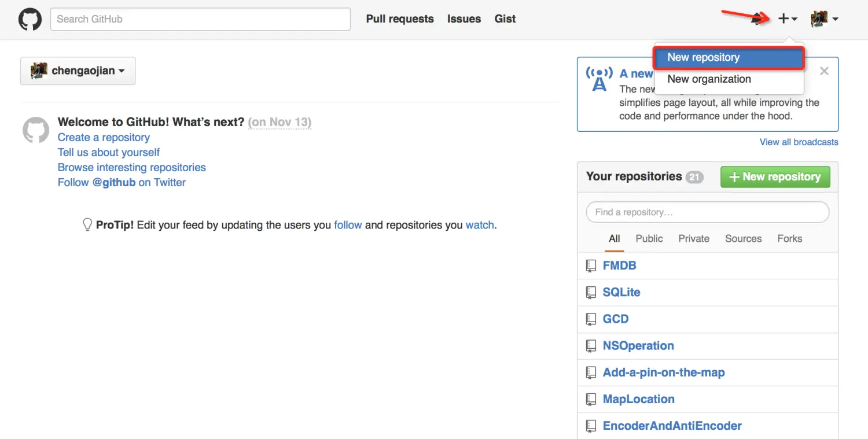This screenshot has height=439, width=868.
Task: Open Pull requests in the header
Action: pyautogui.click(x=400, y=19)
